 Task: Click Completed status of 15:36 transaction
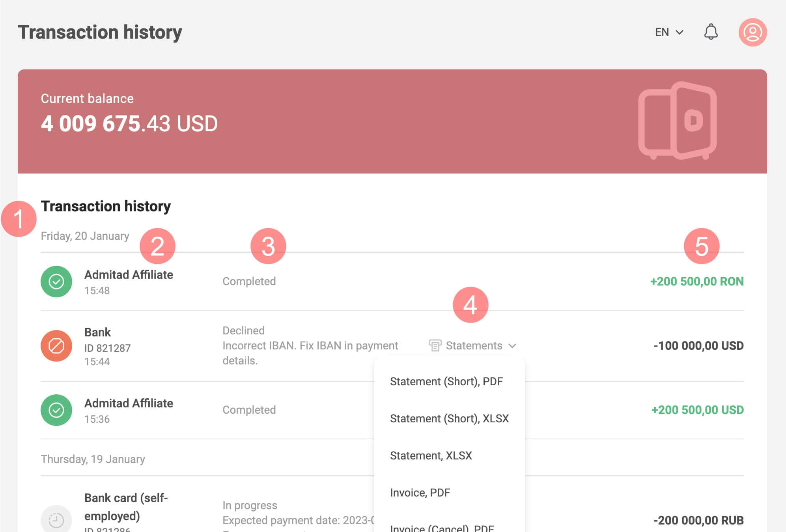click(249, 410)
